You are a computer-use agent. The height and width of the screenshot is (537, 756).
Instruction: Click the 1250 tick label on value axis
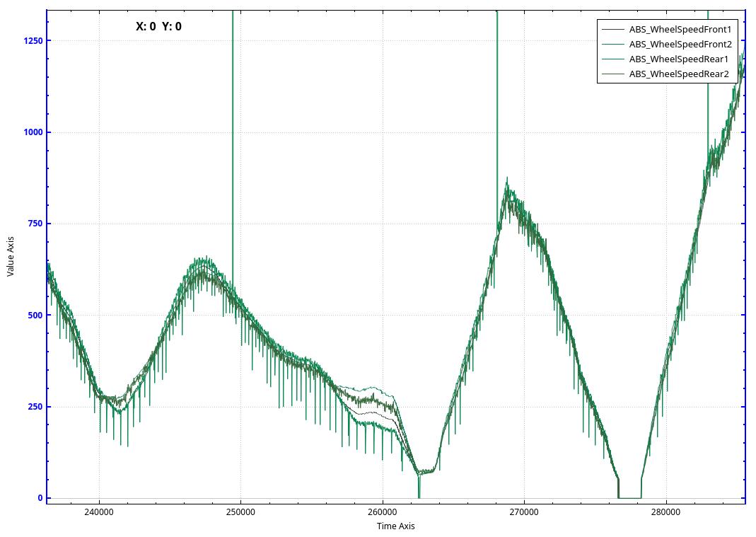(x=32, y=41)
